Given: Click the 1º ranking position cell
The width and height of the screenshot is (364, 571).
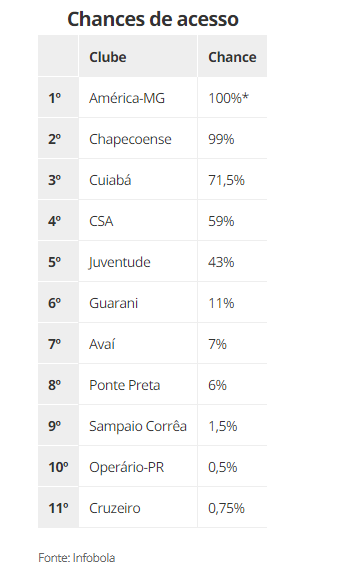Looking at the screenshot, I should 58,98.
